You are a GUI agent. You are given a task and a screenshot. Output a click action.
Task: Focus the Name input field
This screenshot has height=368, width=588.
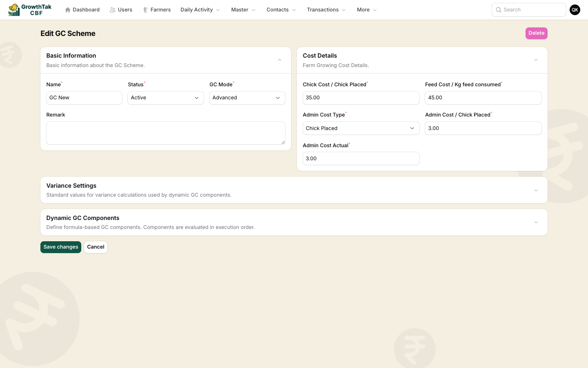pos(84,98)
